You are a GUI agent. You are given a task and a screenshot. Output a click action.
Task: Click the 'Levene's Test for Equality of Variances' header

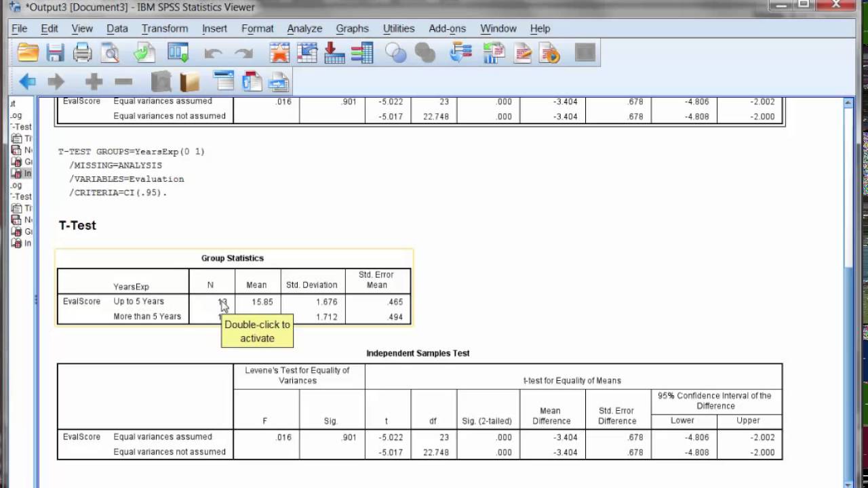click(298, 375)
